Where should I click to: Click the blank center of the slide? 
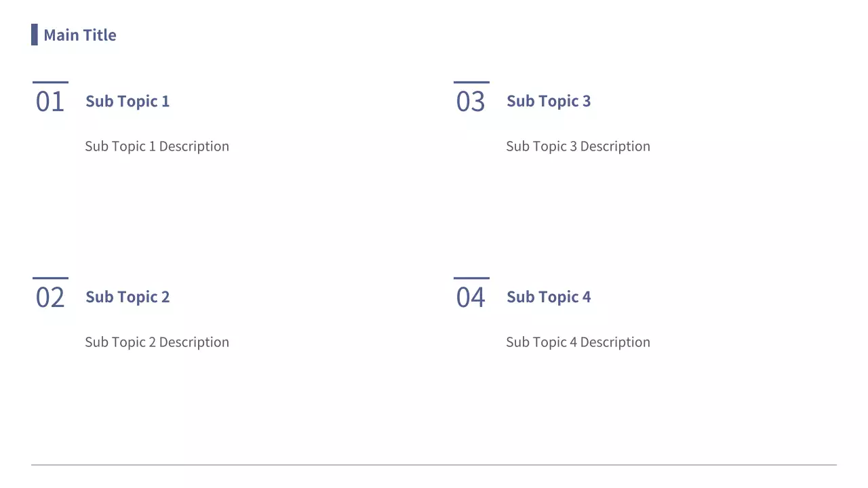434,224
